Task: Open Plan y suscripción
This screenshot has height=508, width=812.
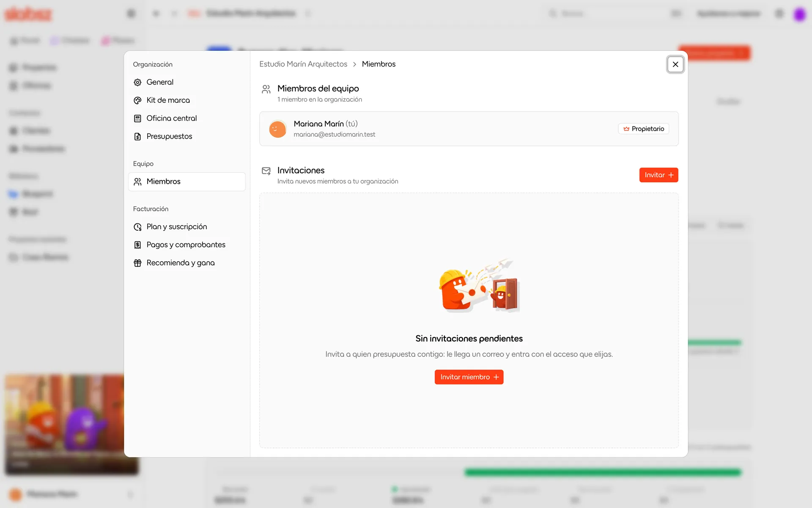Action: 187,227
